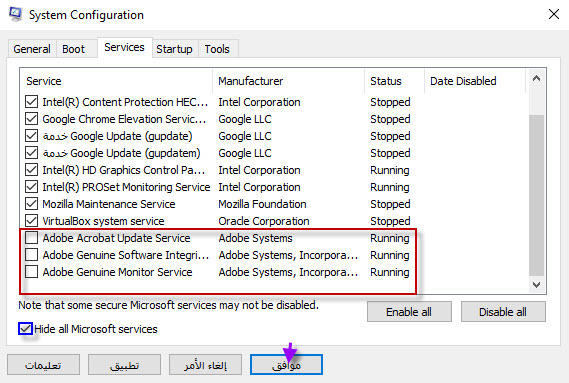Uncheck Mozilla Maintenance Service
This screenshot has height=383, width=569.
[x=32, y=204]
